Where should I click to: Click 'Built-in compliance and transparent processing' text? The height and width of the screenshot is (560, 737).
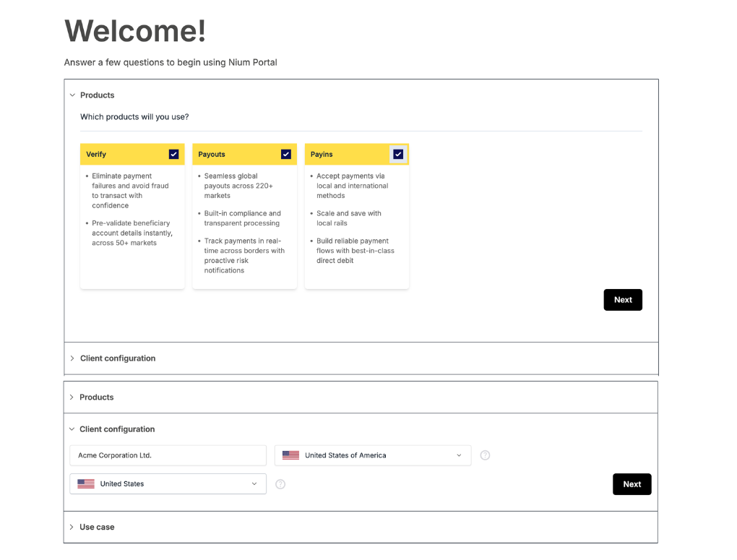[242, 218]
